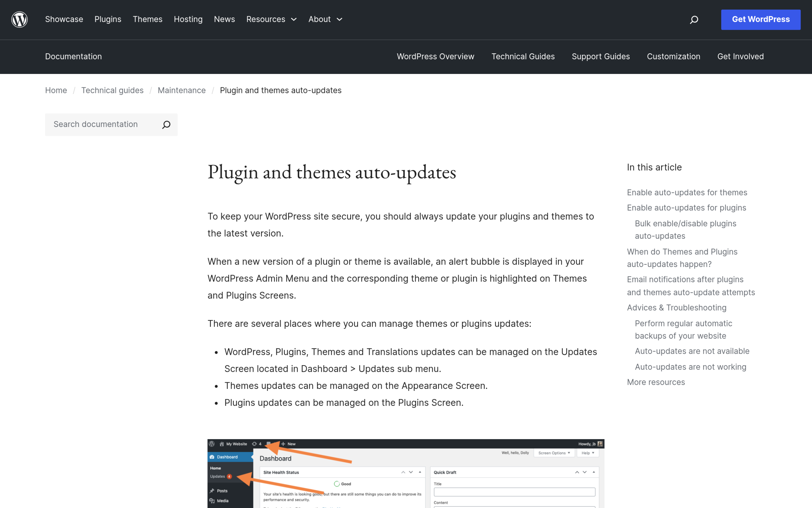
Task: Click the In this article heading
Action: click(x=654, y=167)
